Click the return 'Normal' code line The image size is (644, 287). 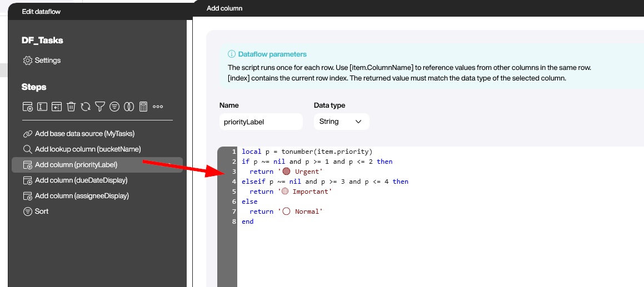286,212
